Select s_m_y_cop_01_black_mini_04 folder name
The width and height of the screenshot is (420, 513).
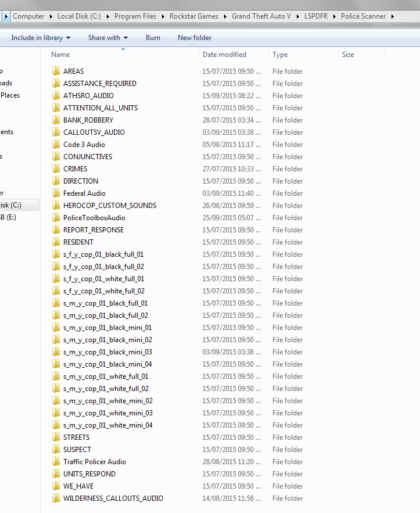pos(107,364)
